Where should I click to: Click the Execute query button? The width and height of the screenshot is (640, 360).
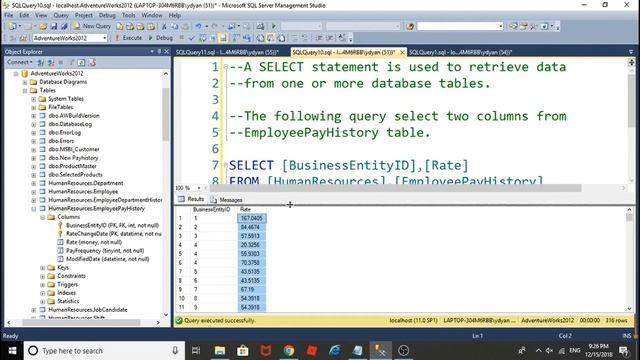pos(128,38)
